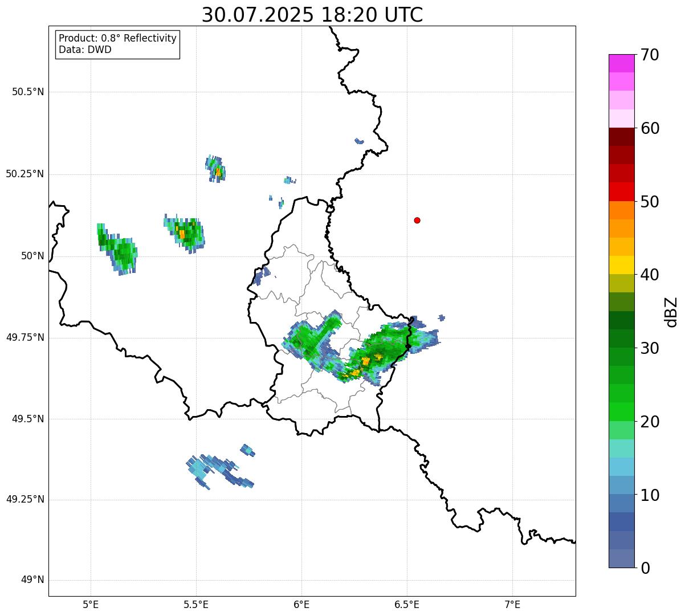Click the "Data: DWD" label
This screenshot has width=685, height=616.
click(85, 50)
